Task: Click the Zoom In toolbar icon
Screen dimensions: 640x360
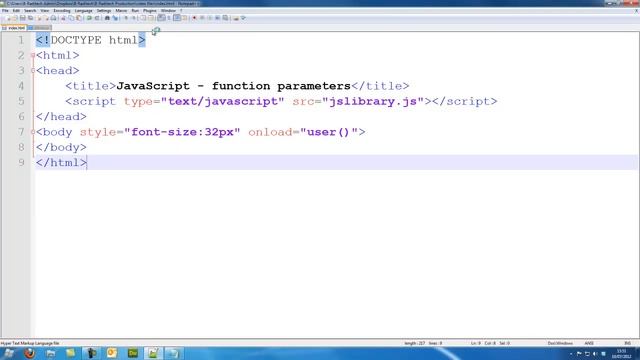Action: coord(126,18)
